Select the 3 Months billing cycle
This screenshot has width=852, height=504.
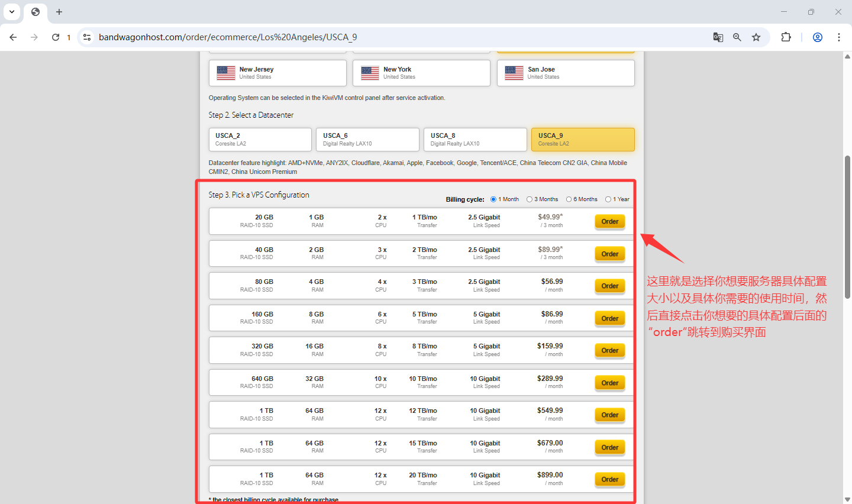(530, 199)
